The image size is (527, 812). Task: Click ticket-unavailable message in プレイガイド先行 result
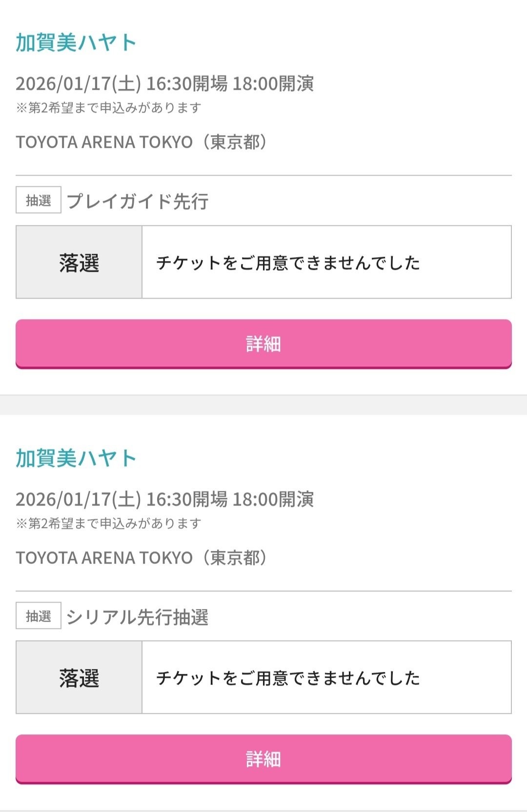pos(288,263)
